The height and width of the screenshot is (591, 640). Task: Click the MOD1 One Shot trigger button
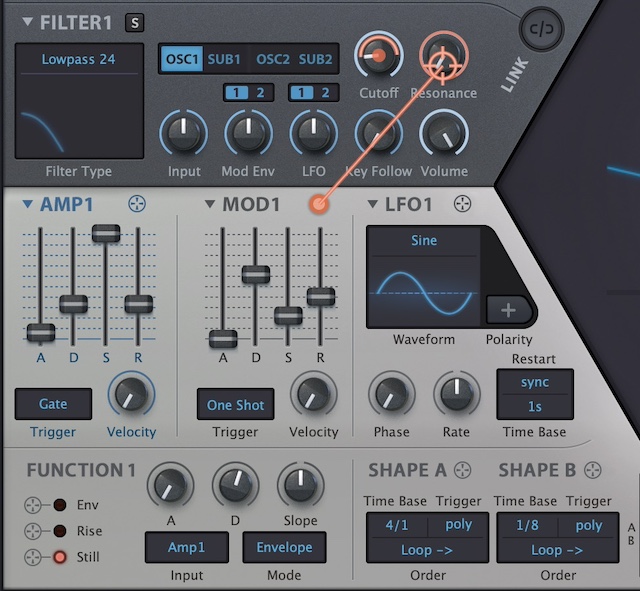pos(235,405)
